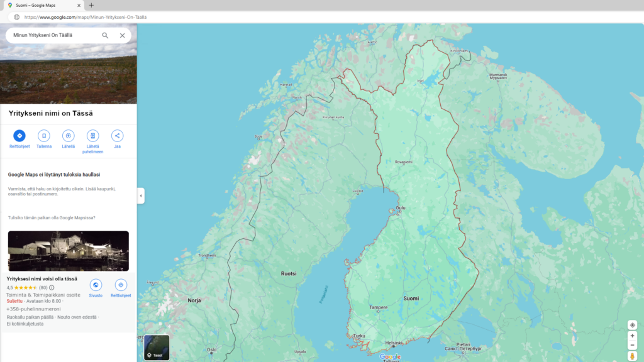Click the Lähetä puhelimeen icon

(x=92, y=136)
